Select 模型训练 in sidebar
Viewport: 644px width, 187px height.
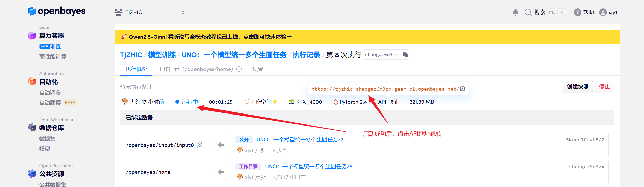click(x=50, y=47)
